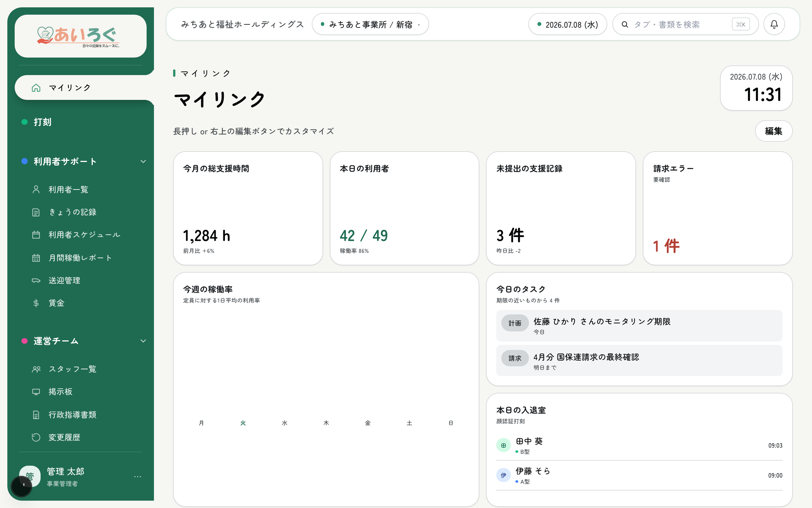
Task: Click the 伊藤 そら entry row
Action: point(639,475)
